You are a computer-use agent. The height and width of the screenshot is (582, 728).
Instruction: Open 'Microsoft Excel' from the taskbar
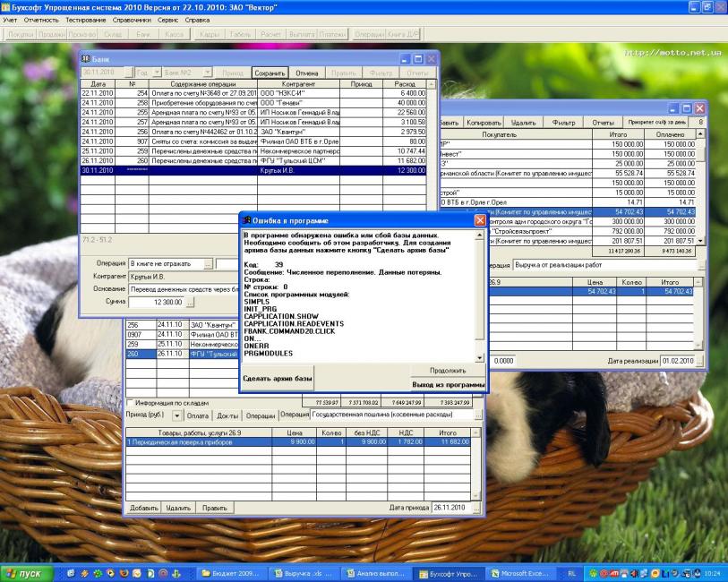point(520,572)
